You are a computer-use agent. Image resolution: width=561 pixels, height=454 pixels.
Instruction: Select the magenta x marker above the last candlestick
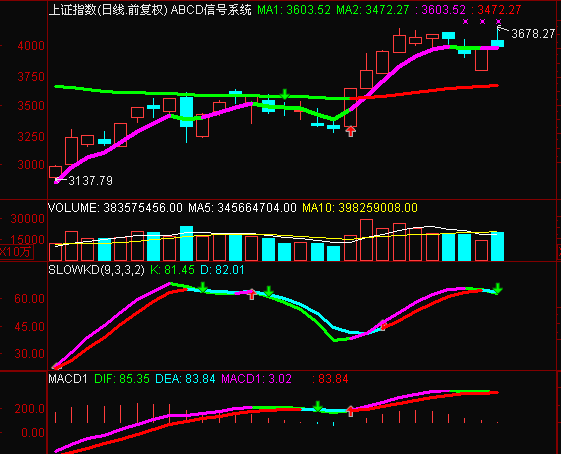click(498, 22)
